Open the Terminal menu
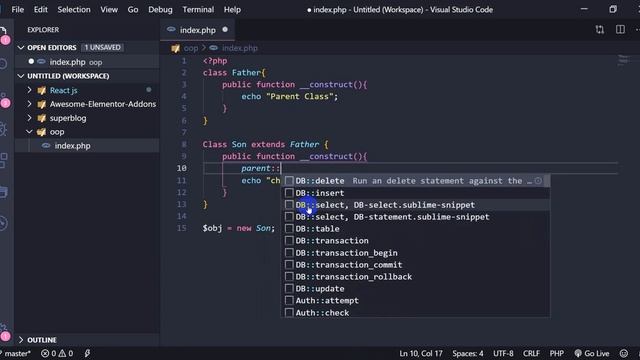 (x=198, y=9)
